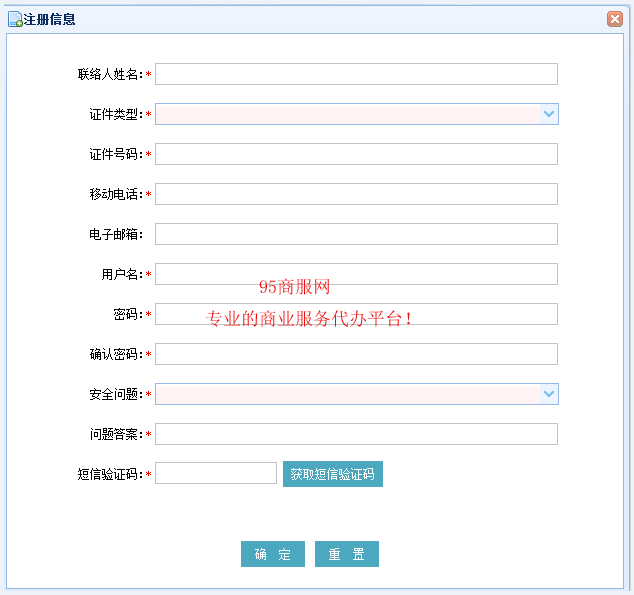
Task: Open the 安全问题 dropdown arrow
Action: [x=549, y=394]
